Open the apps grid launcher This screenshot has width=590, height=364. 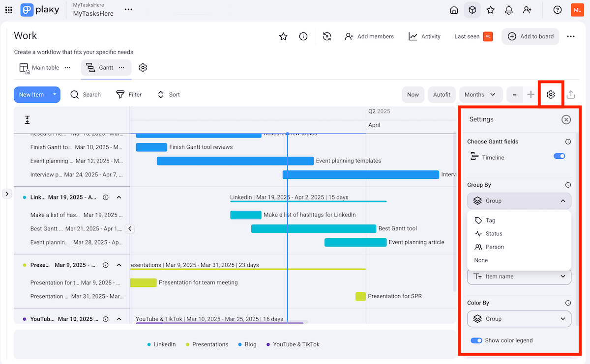9,10
